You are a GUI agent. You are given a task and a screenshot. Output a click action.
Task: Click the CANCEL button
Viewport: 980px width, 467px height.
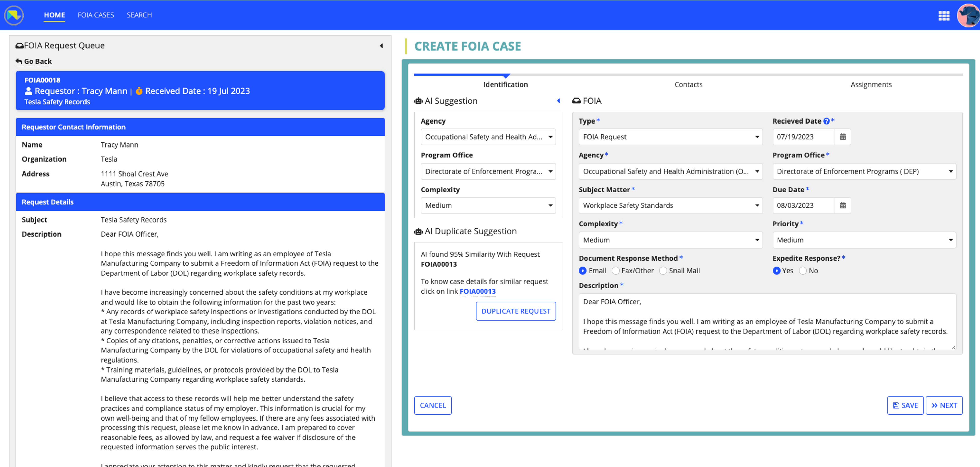pyautogui.click(x=433, y=405)
